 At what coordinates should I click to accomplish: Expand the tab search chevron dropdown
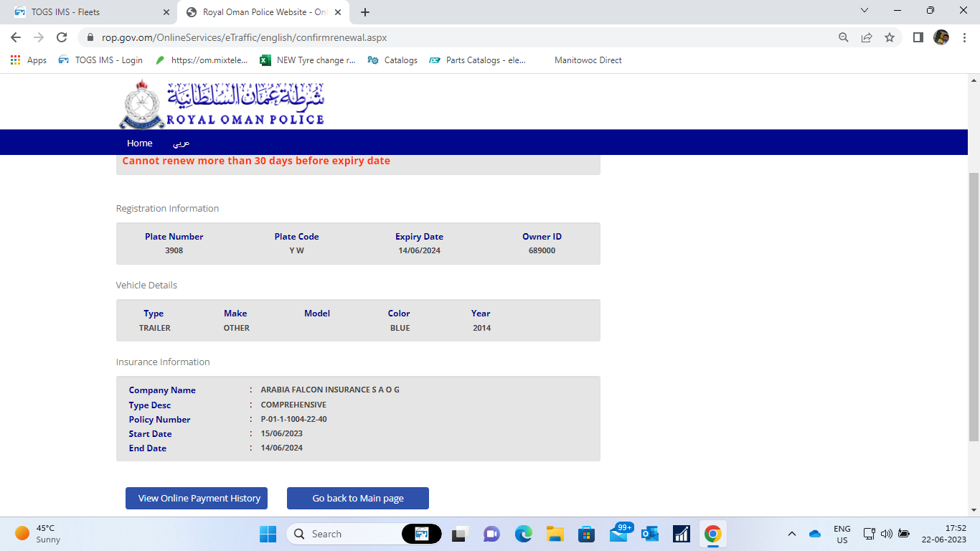pos(864,11)
